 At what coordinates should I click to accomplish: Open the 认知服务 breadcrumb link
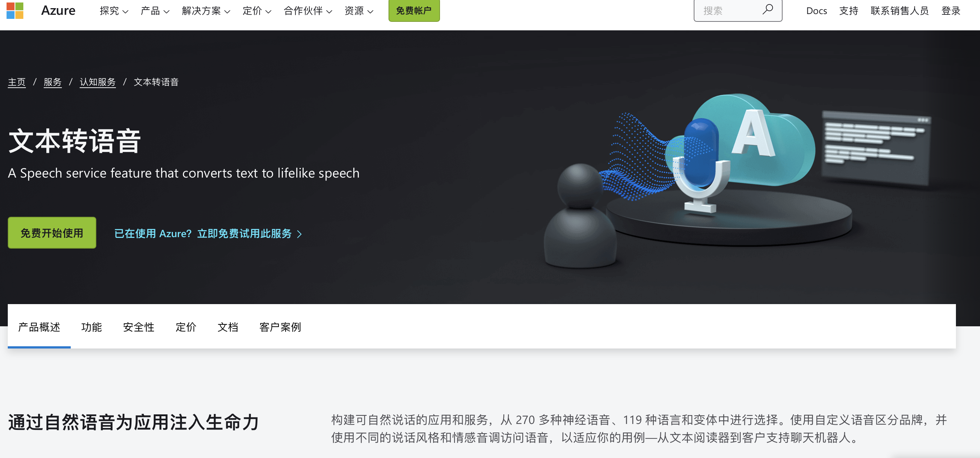[x=97, y=82]
